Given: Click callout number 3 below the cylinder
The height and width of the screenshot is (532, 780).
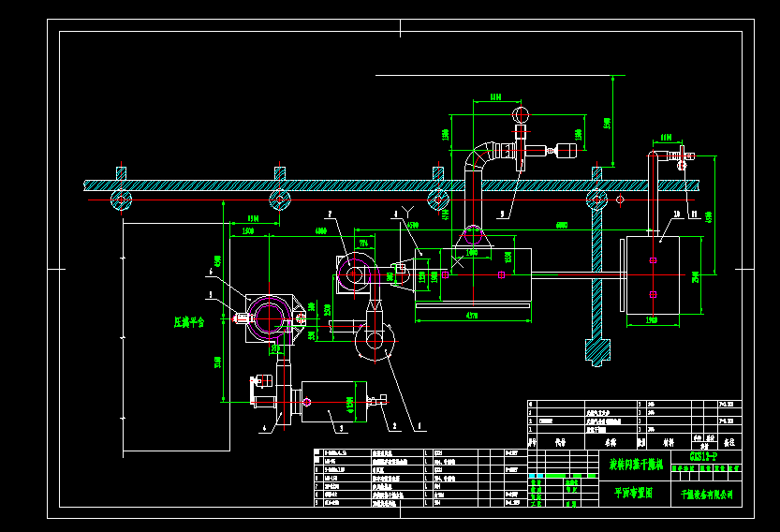Looking at the screenshot, I should point(341,428).
